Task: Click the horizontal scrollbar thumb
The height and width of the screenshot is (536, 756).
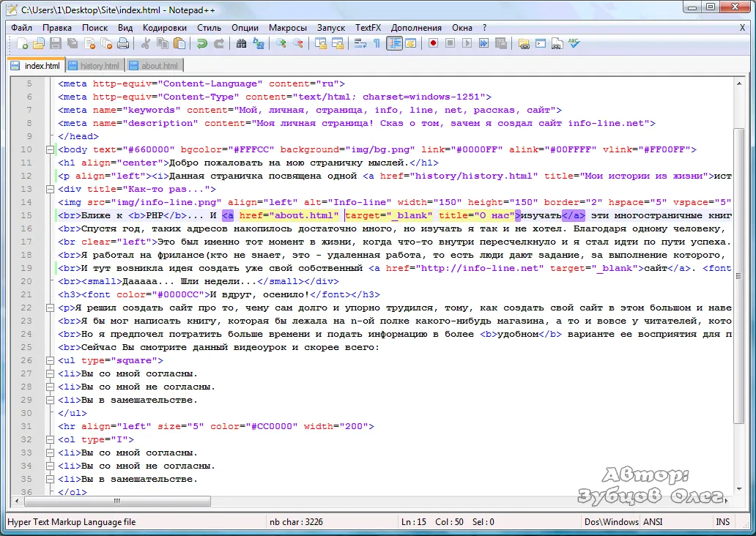Action: pyautogui.click(x=118, y=502)
